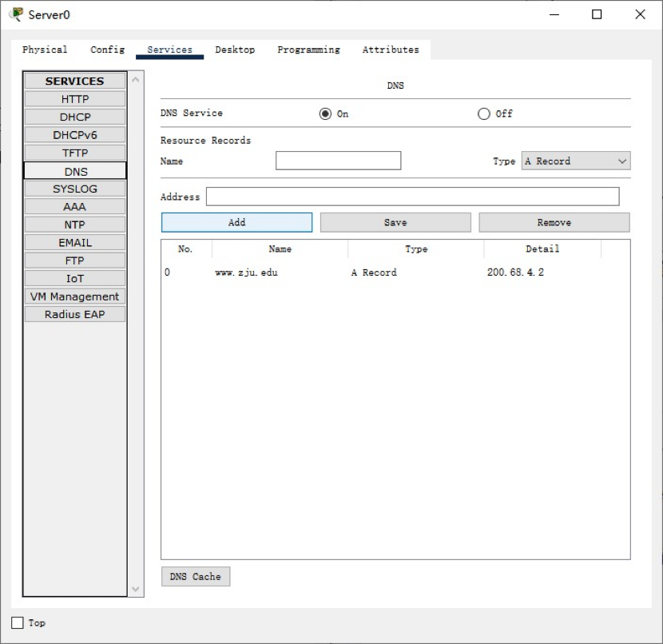Turn DNS Service off
The image size is (663, 644).
[483, 113]
